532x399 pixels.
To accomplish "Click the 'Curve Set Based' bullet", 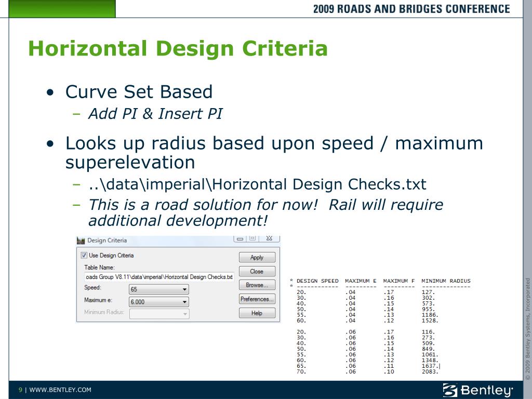I will pyautogui.click(x=139, y=91).
